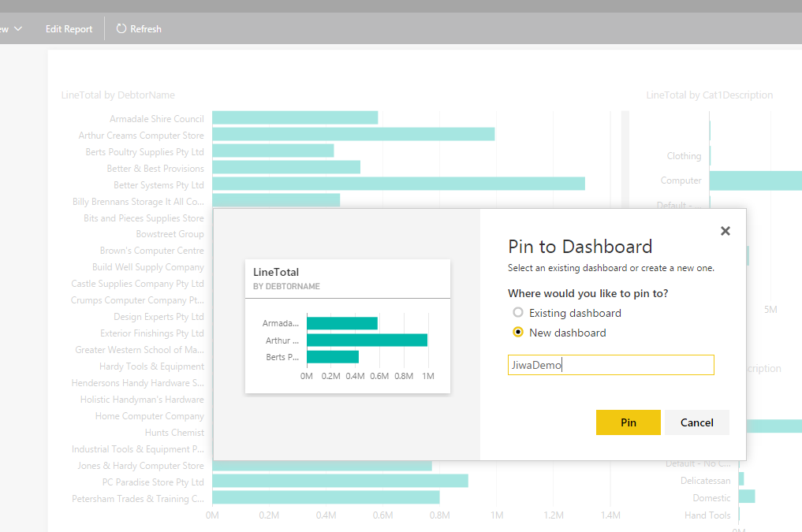Click the circular Refresh arrow icon
The height and width of the screenshot is (532, 802).
(x=121, y=29)
